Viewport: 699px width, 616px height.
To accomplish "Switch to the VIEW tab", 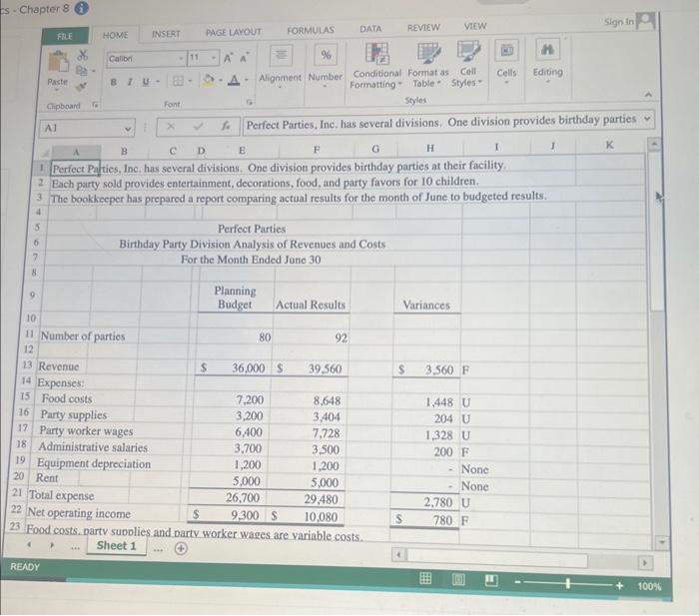I will click(x=475, y=26).
